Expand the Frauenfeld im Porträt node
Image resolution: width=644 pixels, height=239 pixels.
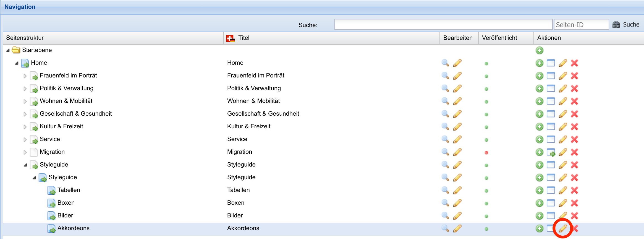[x=25, y=76]
